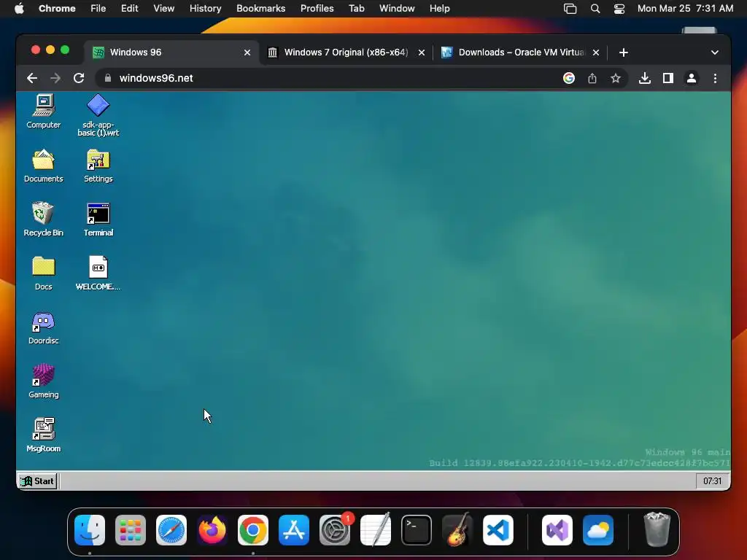Click the date and time in menu bar
747x560 pixels.
coord(685,8)
